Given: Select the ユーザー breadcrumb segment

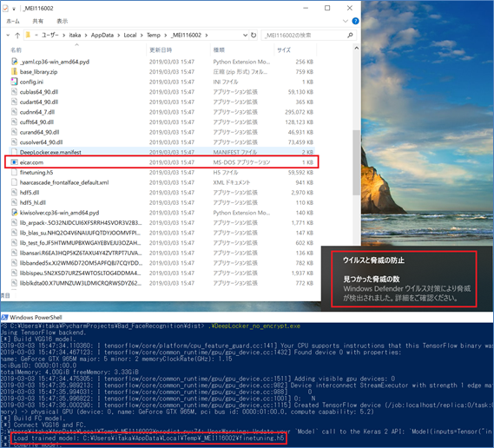Looking at the screenshot, I should (x=50, y=35).
